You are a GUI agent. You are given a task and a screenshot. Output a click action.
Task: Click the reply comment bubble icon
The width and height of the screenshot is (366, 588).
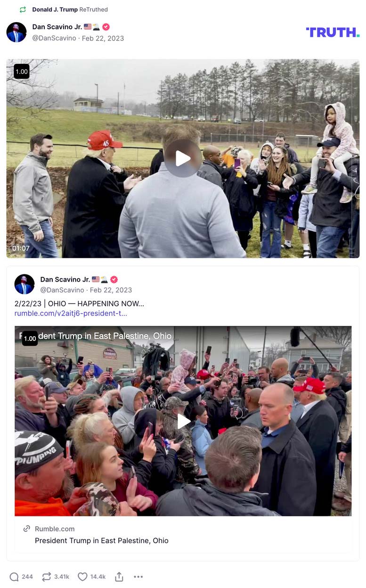14,577
